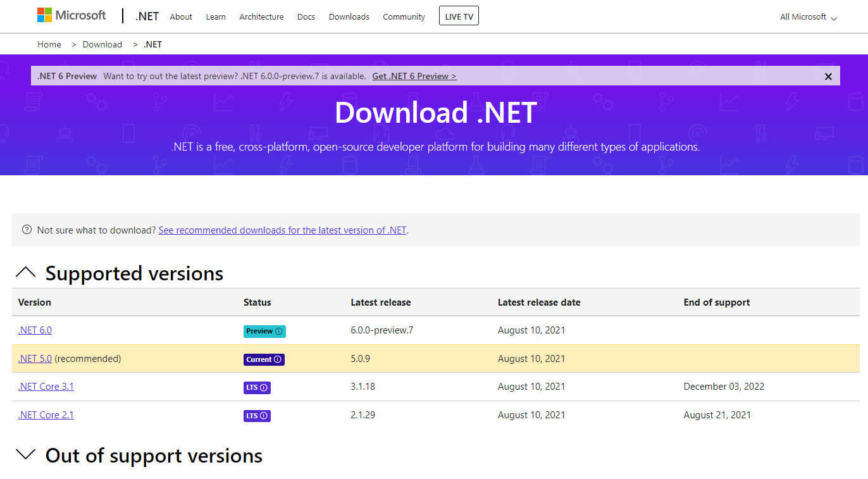Open the Docs menu item

pos(306,17)
